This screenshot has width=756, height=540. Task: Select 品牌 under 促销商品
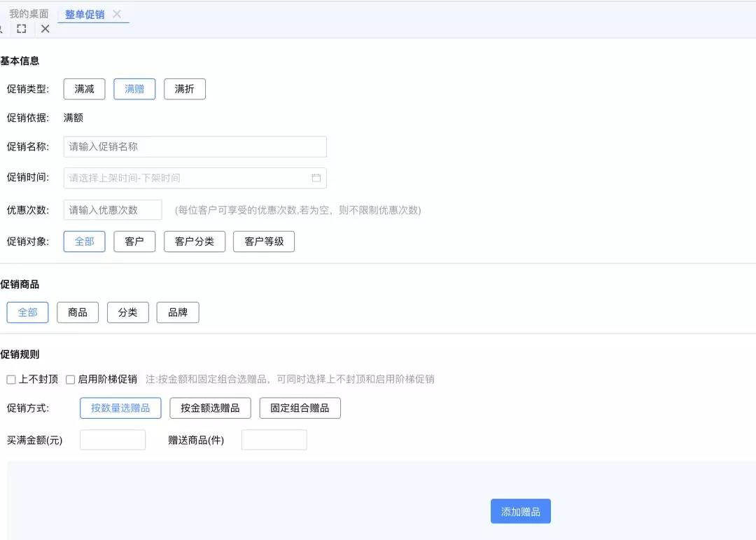pos(178,312)
